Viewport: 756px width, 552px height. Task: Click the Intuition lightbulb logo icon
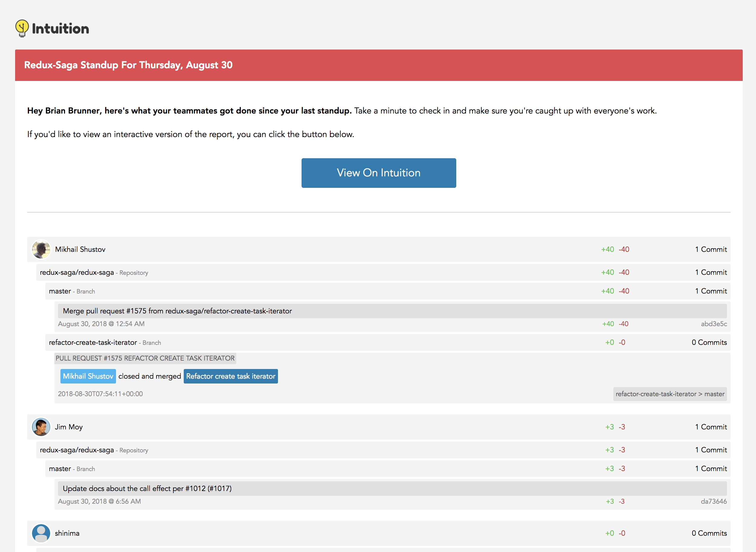(22, 28)
